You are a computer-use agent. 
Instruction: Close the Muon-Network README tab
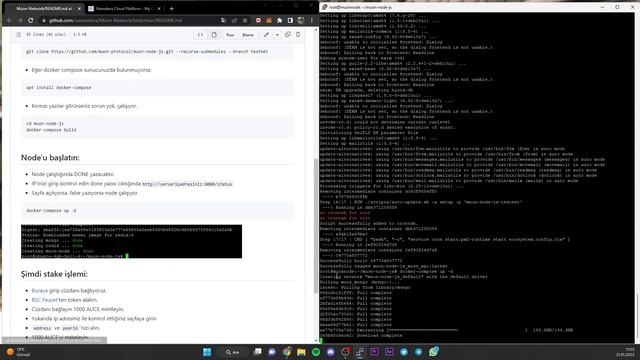[79, 9]
